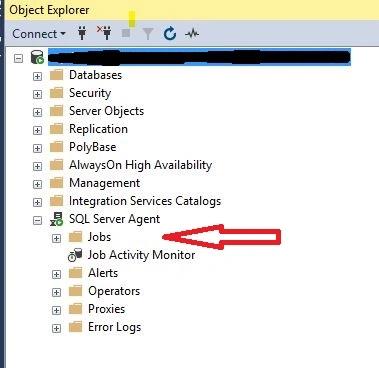The width and height of the screenshot is (379, 368).
Task: Click the Disconnect plug icon with red X
Action: [x=104, y=33]
